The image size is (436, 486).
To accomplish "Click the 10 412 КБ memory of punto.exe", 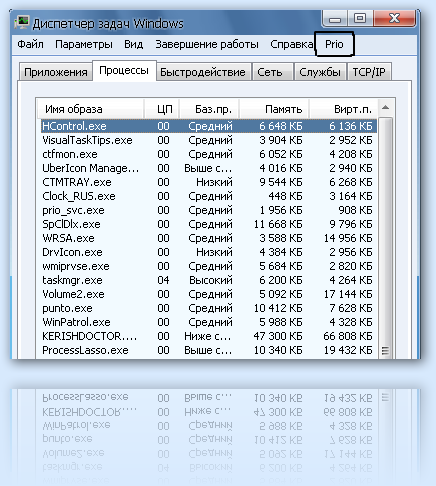I will pyautogui.click(x=278, y=308).
